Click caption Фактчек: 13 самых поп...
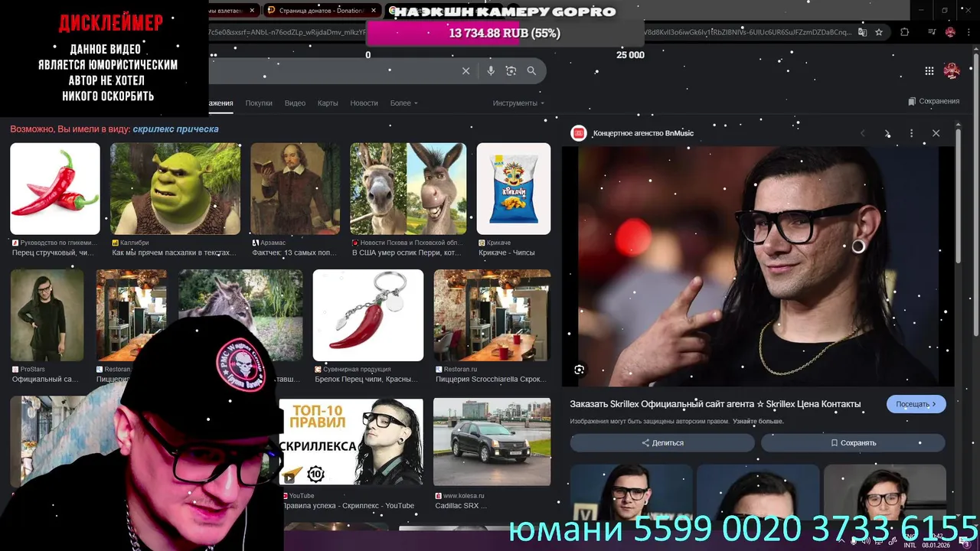The height and width of the screenshot is (551, 980). (x=294, y=253)
